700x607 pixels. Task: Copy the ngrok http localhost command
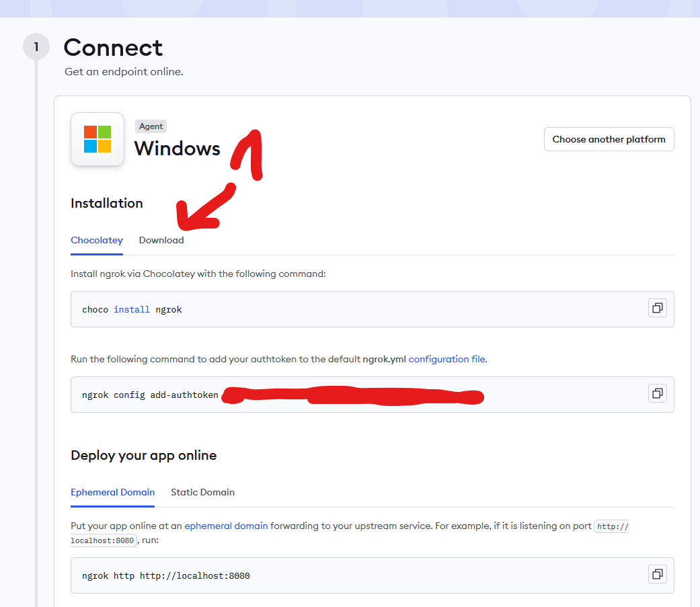click(657, 574)
